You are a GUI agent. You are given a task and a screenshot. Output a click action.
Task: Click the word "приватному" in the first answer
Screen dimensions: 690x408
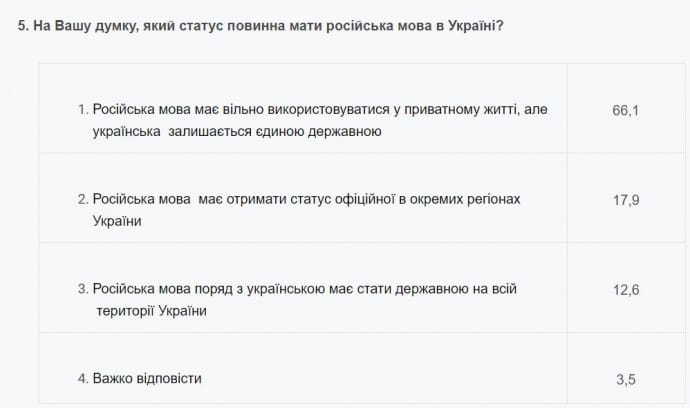coord(439,109)
